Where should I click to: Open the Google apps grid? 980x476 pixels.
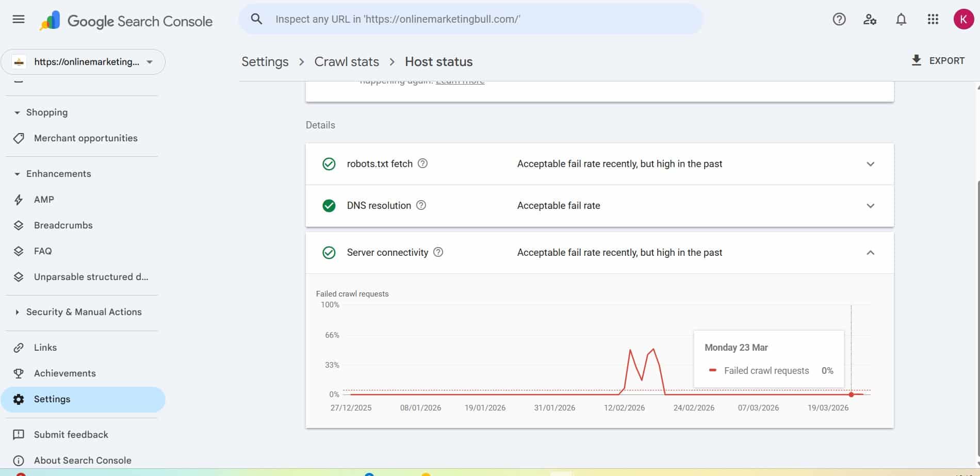click(x=933, y=19)
